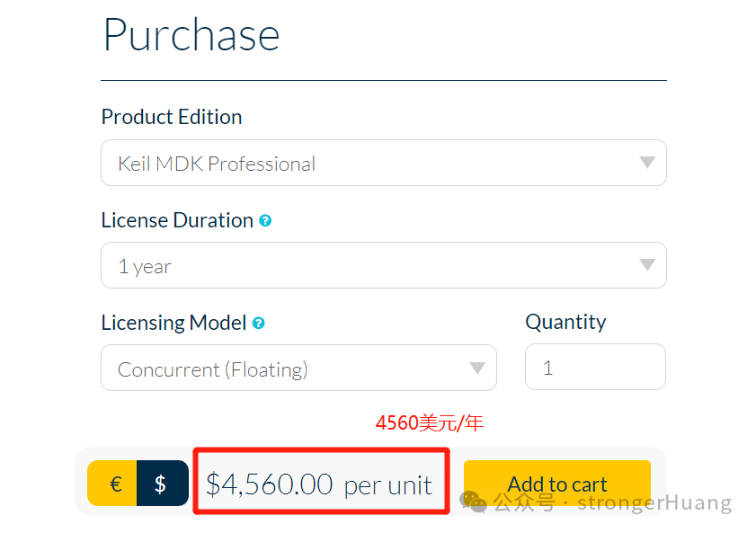Click the License Duration label text
The image size is (756, 533).
point(177,221)
